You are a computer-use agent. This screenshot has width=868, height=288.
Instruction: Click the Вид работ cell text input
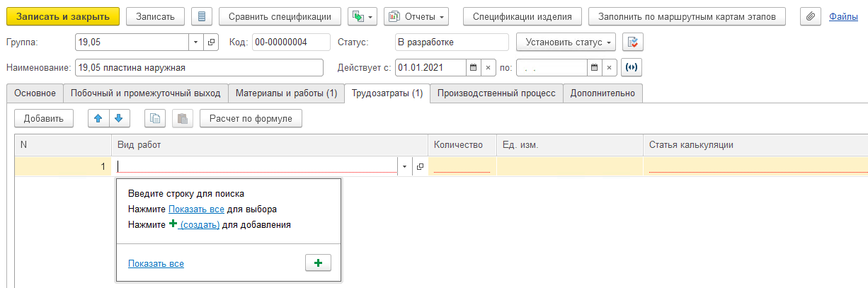click(256, 166)
